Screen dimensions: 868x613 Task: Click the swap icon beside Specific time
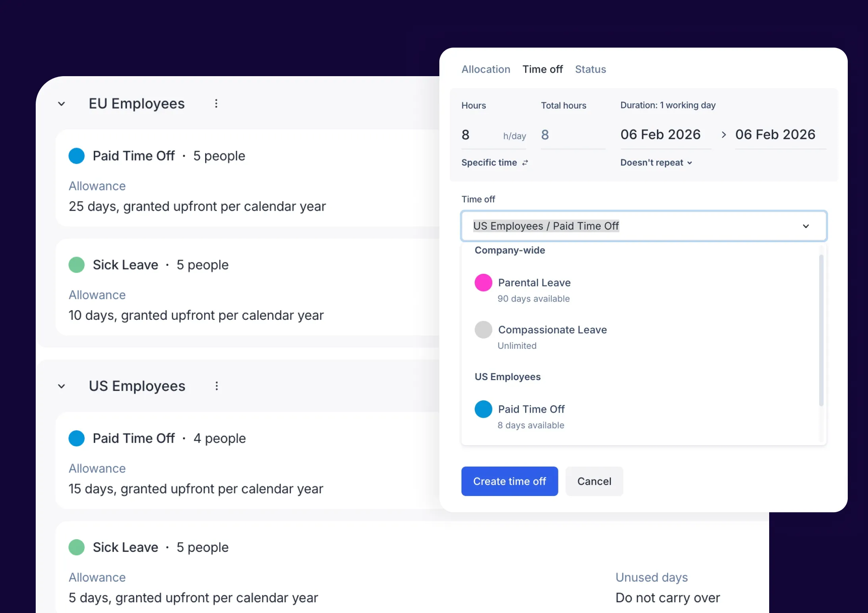[525, 163]
